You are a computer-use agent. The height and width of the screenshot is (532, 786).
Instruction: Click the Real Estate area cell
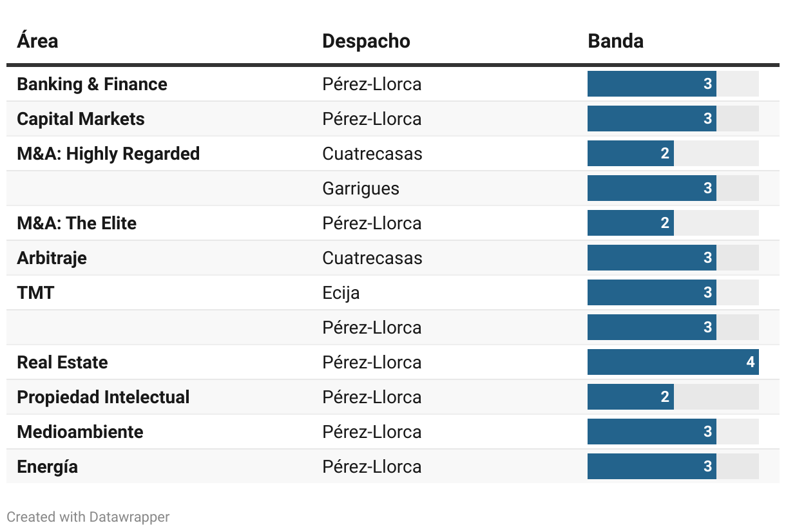coord(62,363)
